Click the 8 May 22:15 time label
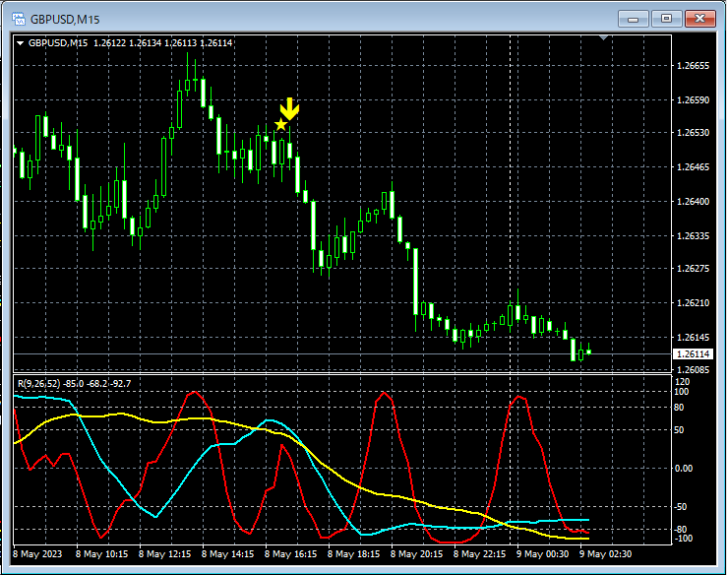This screenshot has width=728, height=575. tap(480, 554)
